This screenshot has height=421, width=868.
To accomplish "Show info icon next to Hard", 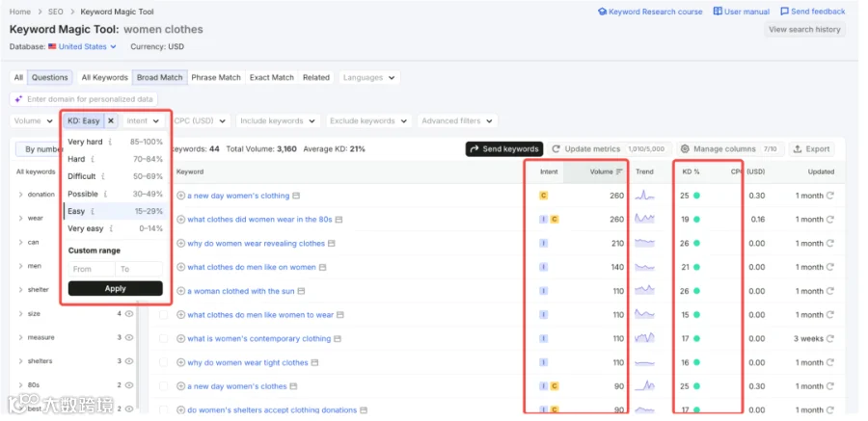I will coord(93,159).
